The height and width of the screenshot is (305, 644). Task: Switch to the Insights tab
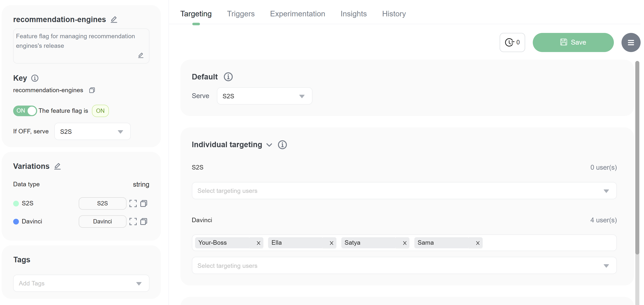pyautogui.click(x=353, y=14)
